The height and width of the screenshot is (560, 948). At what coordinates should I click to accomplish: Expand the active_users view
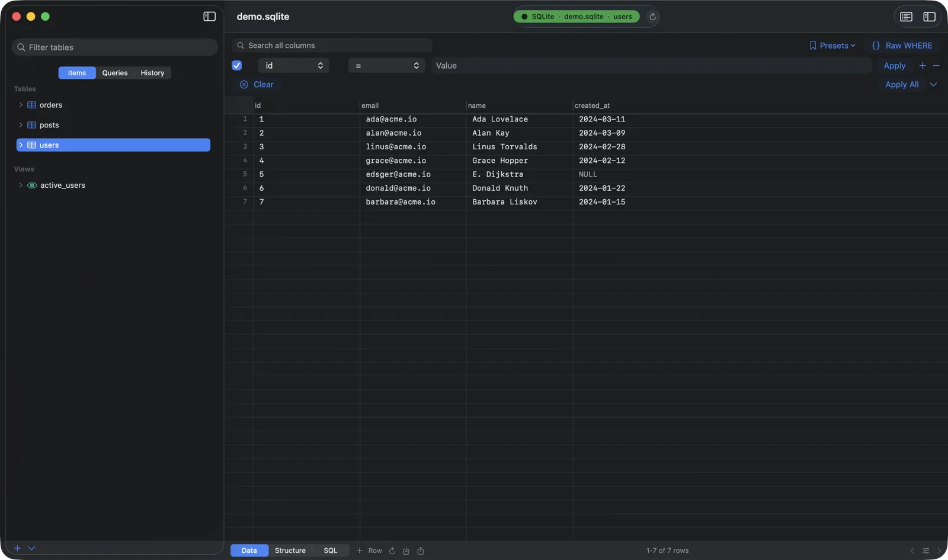(x=21, y=185)
